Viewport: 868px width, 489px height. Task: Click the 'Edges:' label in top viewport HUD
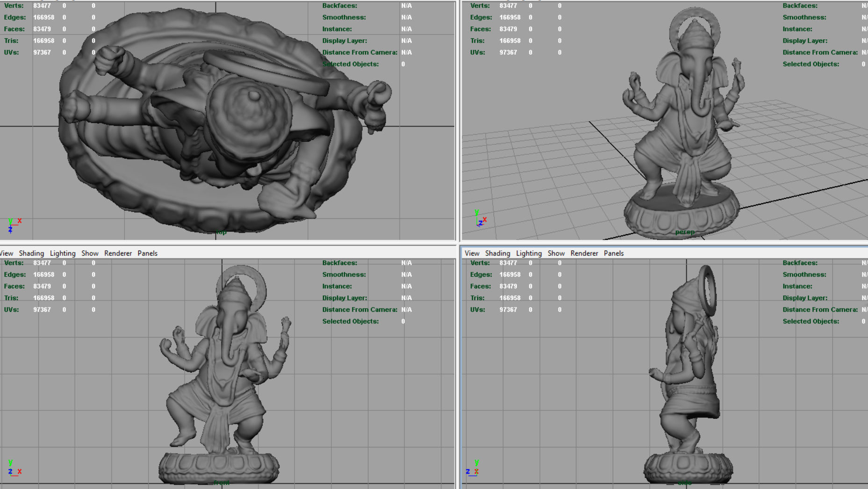15,17
